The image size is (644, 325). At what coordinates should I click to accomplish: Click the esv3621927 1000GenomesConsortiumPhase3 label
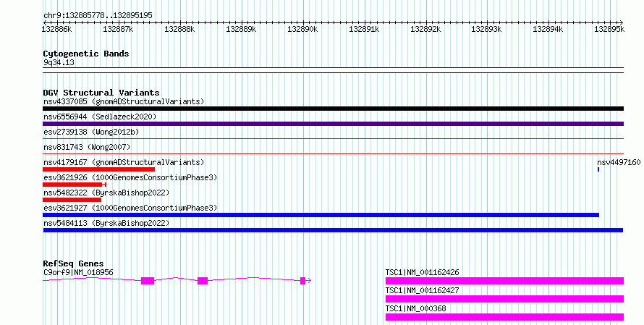pos(130,208)
